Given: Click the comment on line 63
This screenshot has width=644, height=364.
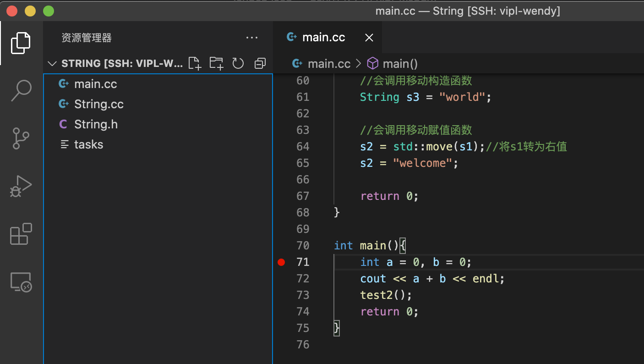Looking at the screenshot, I should click(416, 130).
